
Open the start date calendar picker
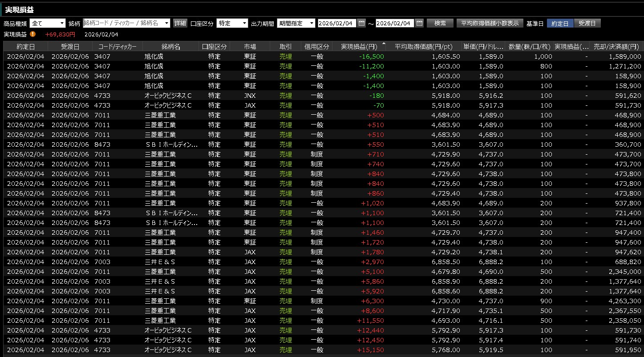(361, 24)
